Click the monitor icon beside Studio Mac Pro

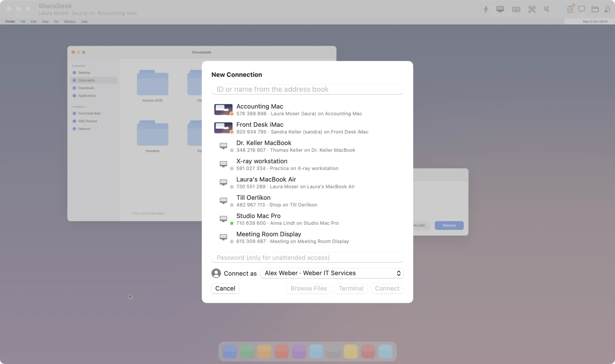[x=223, y=219]
